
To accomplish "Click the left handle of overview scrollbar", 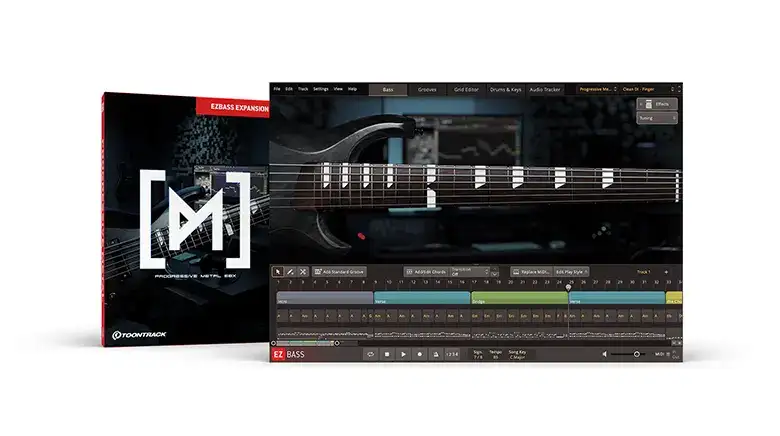I will point(273,343).
